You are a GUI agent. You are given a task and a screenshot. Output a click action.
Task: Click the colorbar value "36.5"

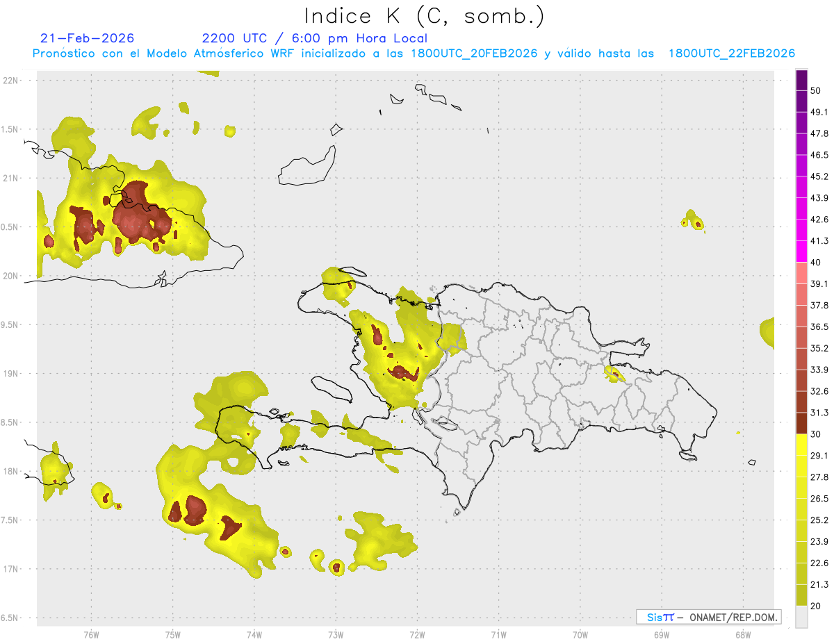click(x=820, y=327)
